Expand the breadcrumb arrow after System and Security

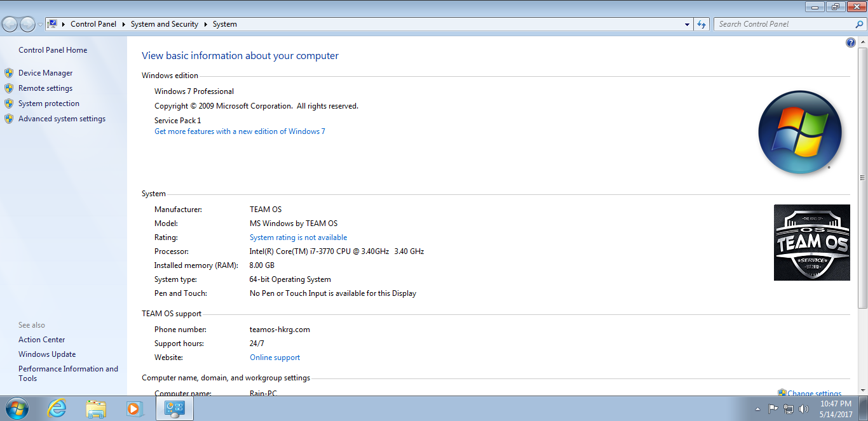point(205,24)
